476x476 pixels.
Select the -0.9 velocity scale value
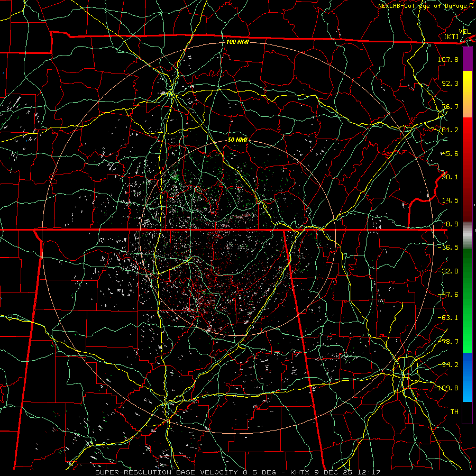point(450,224)
